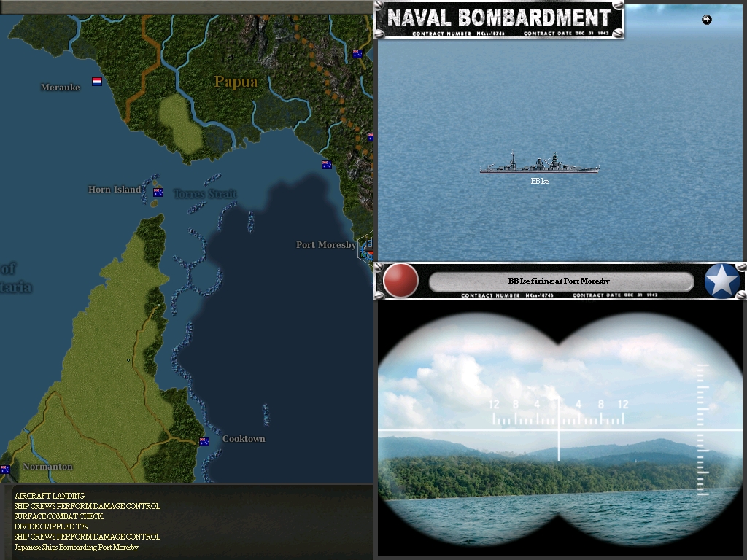Click the Horn Island map label

click(115, 190)
